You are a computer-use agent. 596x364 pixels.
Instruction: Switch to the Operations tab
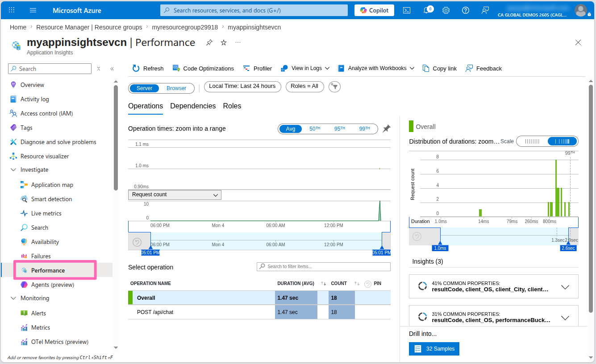[x=146, y=106]
